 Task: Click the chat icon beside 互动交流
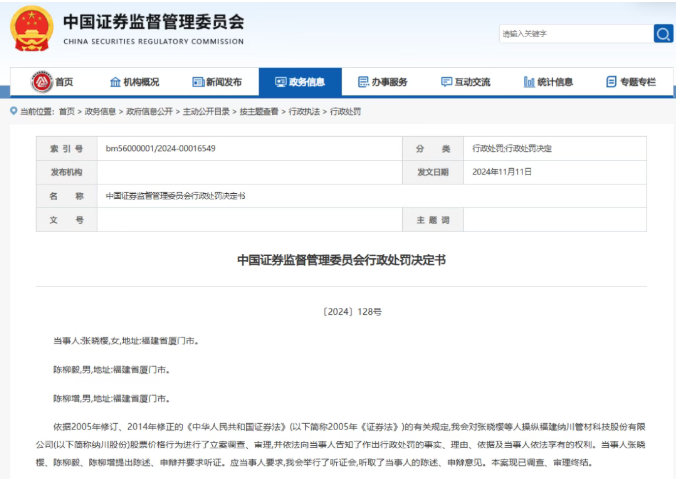coord(446,82)
